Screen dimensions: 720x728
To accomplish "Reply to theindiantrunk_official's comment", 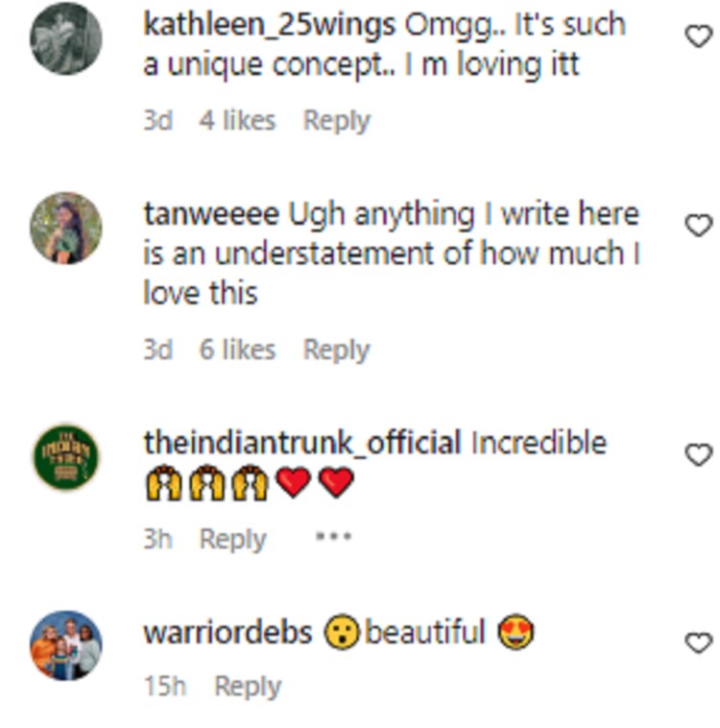I will (x=232, y=539).
